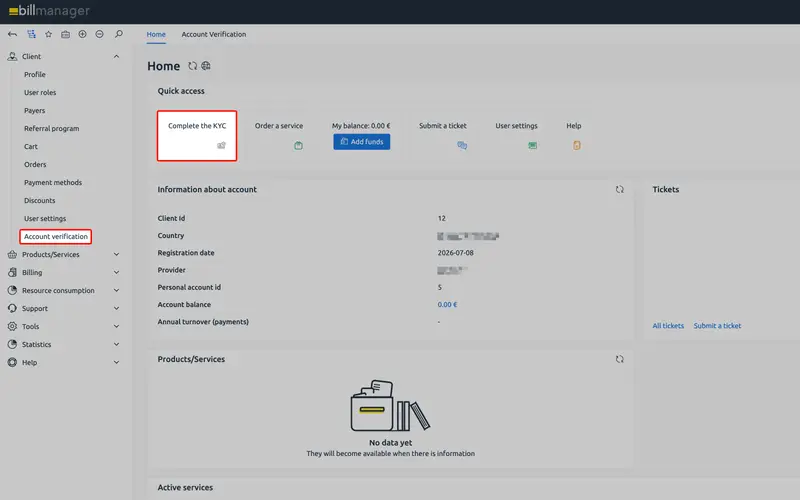Click the Products/Services basket icon in sidebar
This screenshot has height=500, width=800.
(12, 254)
